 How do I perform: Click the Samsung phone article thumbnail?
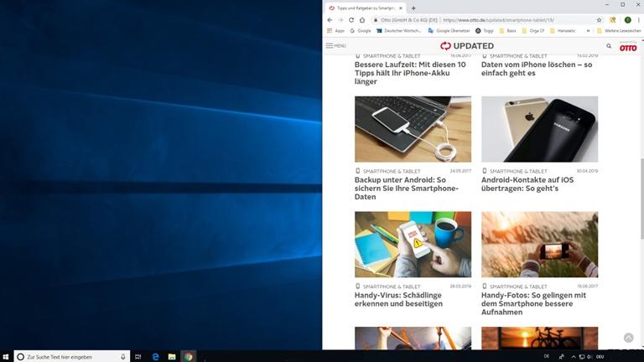click(x=539, y=129)
